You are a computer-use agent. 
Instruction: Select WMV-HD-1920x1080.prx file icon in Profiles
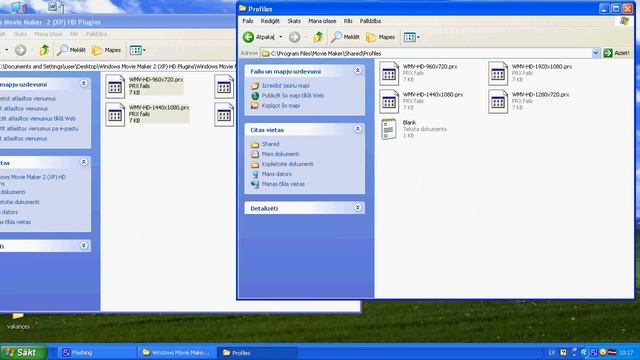click(498, 73)
